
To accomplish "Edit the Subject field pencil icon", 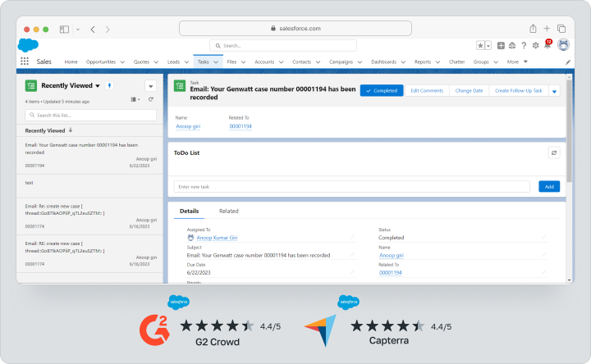I will [x=352, y=255].
